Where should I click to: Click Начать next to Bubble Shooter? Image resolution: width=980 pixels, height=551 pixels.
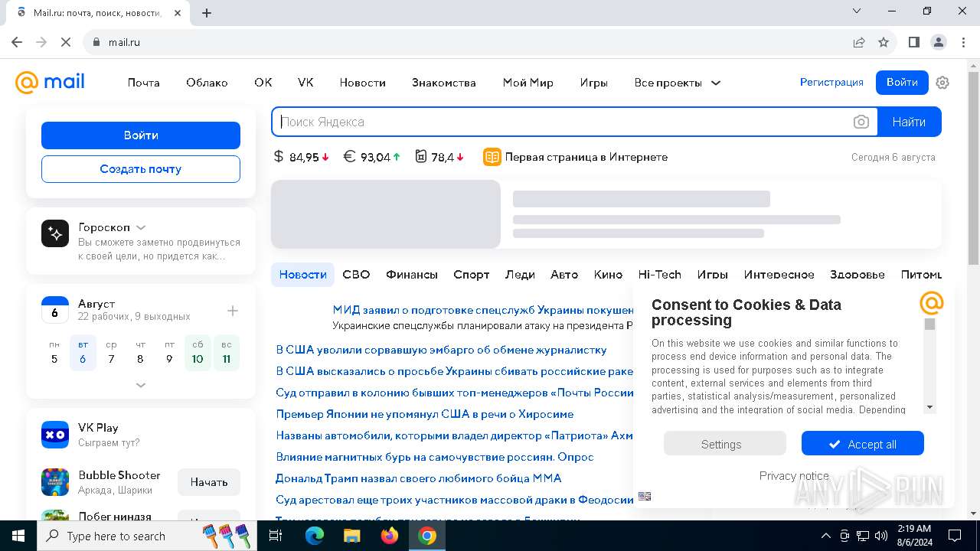[x=209, y=482]
